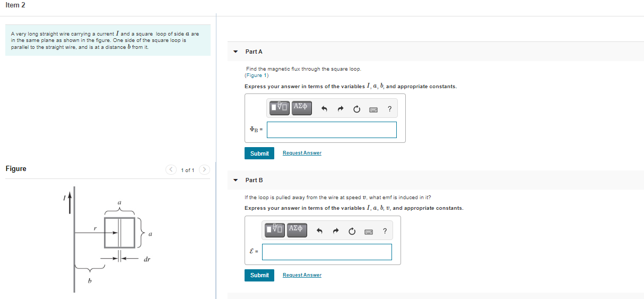644x299 pixels.
Task: Undo last edit in Part B toolbar
Action: point(320,232)
